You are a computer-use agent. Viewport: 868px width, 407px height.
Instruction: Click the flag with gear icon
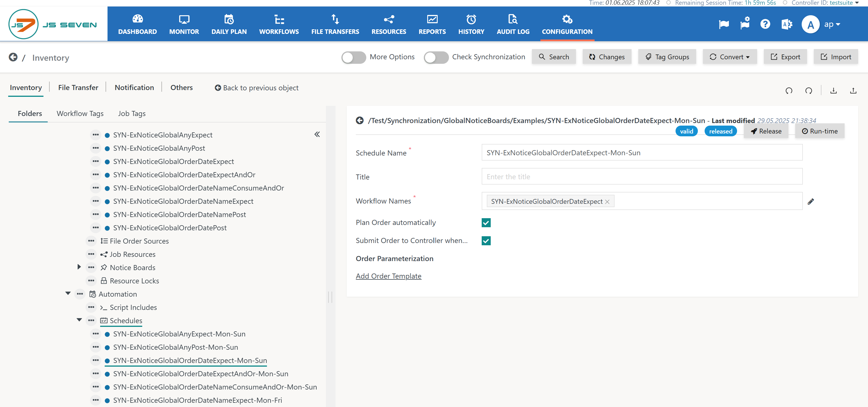(745, 24)
